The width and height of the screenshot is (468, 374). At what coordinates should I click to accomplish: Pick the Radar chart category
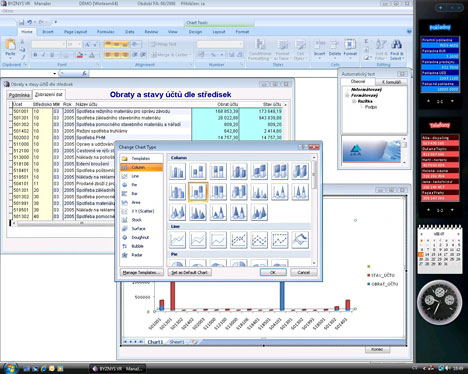click(x=137, y=255)
